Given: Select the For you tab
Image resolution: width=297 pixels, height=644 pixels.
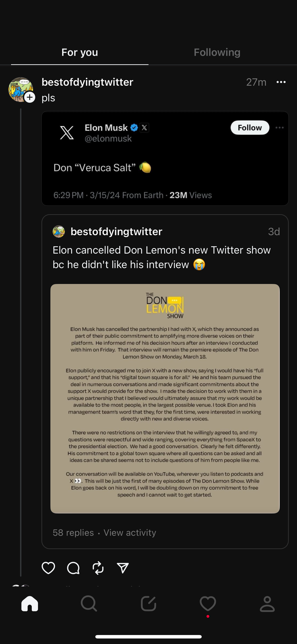Looking at the screenshot, I should (80, 52).
